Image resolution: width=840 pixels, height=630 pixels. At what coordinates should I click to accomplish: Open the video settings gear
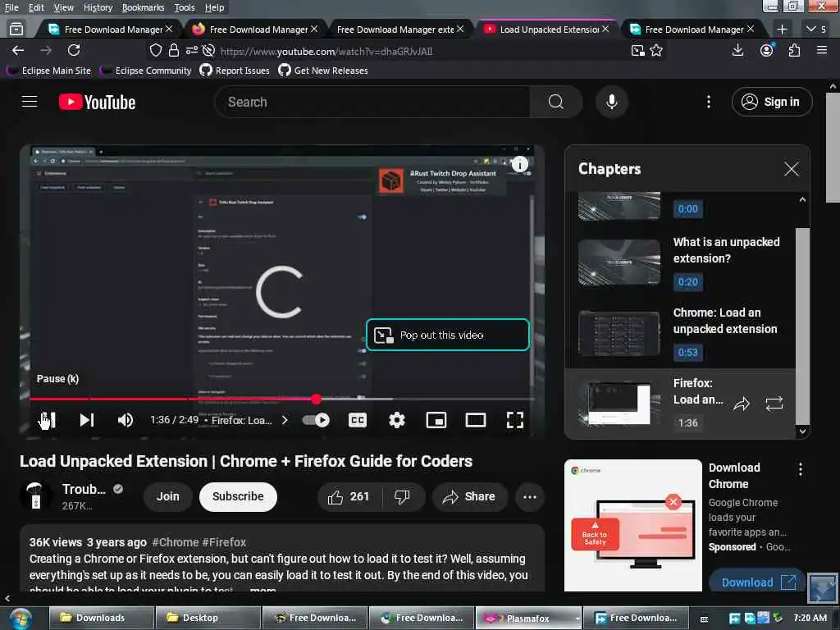pos(396,420)
